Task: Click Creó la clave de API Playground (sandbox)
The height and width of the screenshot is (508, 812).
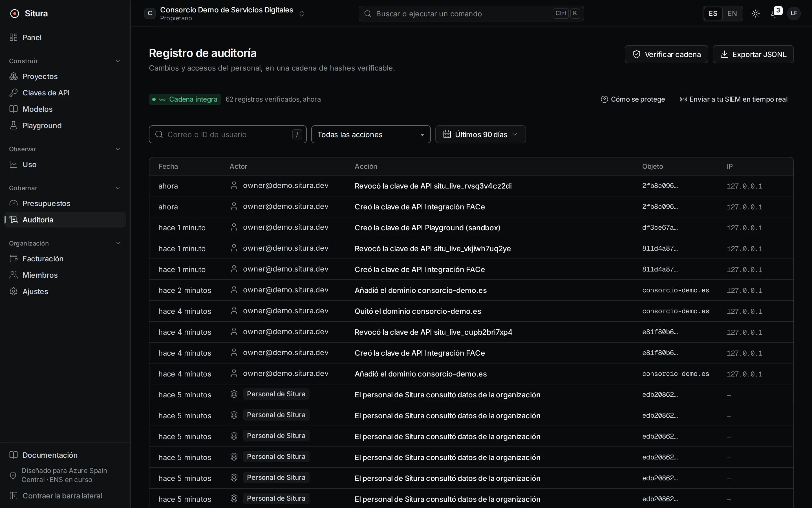Action: point(427,227)
